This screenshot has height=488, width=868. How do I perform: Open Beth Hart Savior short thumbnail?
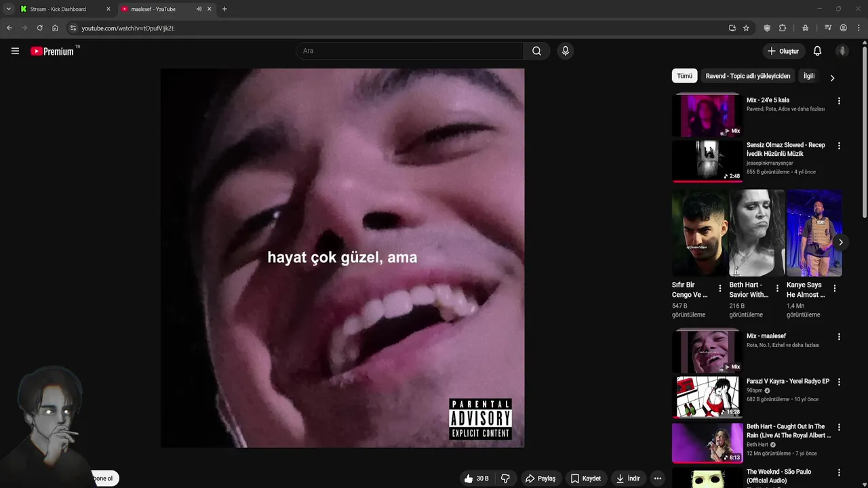click(757, 233)
